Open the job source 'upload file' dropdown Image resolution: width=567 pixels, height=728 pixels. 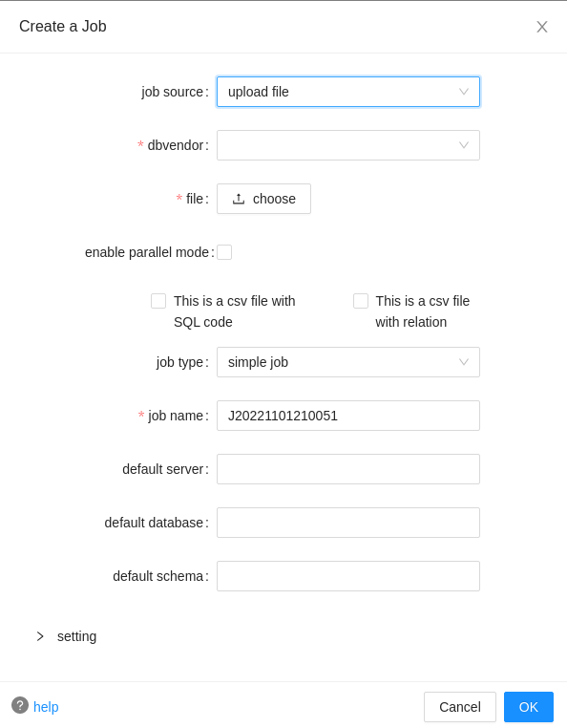pyautogui.click(x=348, y=92)
